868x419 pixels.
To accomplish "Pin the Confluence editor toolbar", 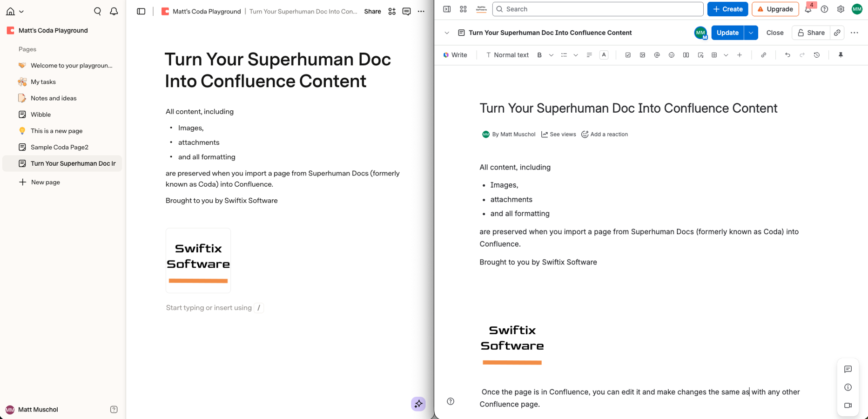I will (x=841, y=55).
